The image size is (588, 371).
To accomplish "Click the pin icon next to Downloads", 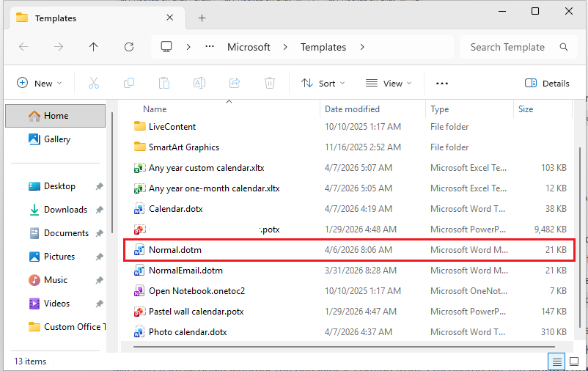I will tap(99, 210).
